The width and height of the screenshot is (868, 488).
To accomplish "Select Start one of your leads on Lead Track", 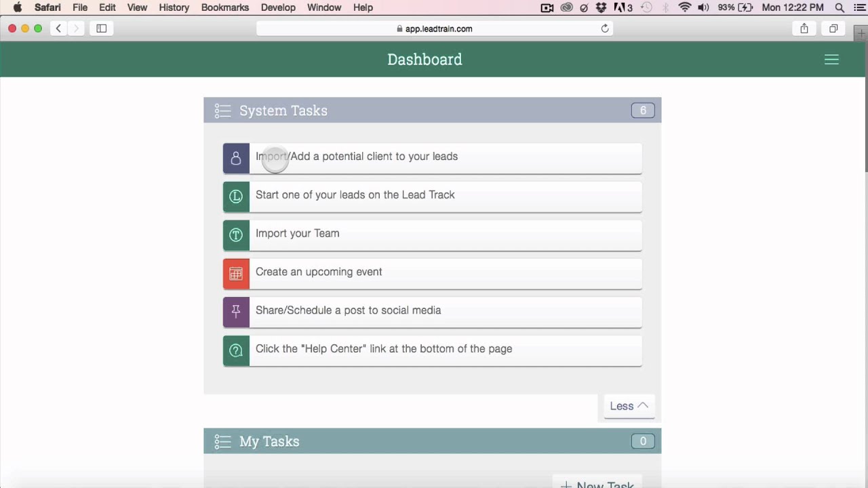I will [x=433, y=197].
